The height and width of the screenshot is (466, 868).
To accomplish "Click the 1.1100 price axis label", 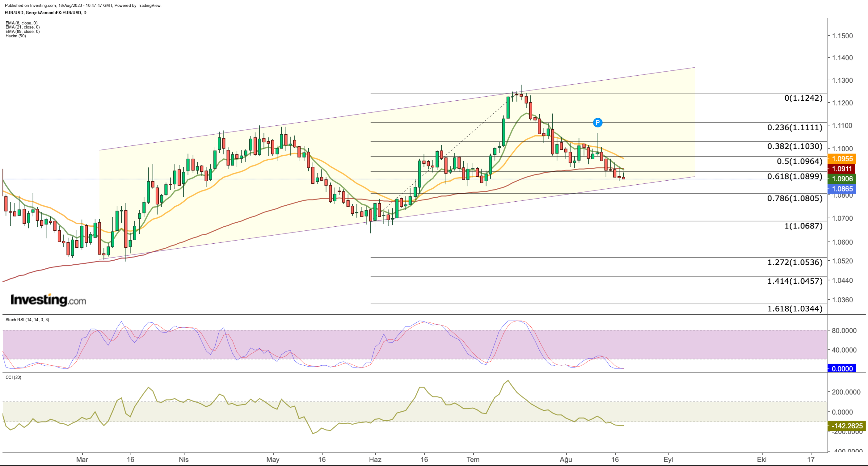I will [x=842, y=125].
